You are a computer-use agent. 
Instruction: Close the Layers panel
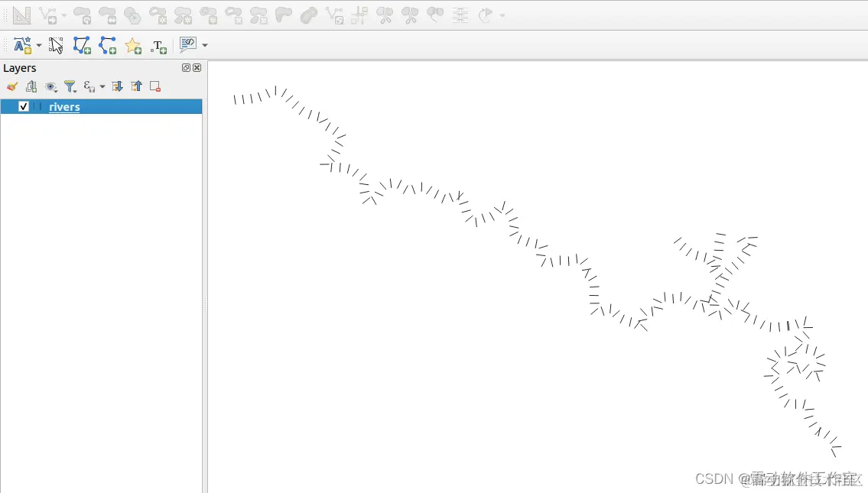coord(197,67)
